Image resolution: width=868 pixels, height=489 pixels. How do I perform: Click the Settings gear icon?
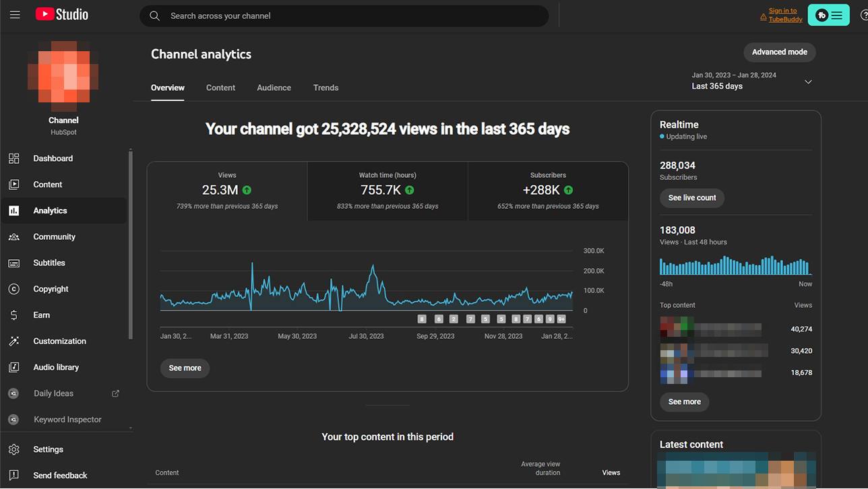coord(13,449)
